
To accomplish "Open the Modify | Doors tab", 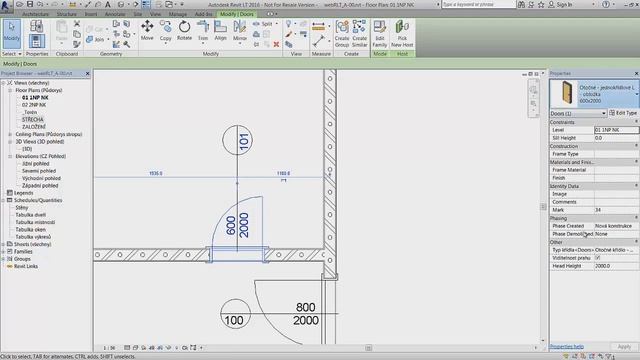I will 237,14.
